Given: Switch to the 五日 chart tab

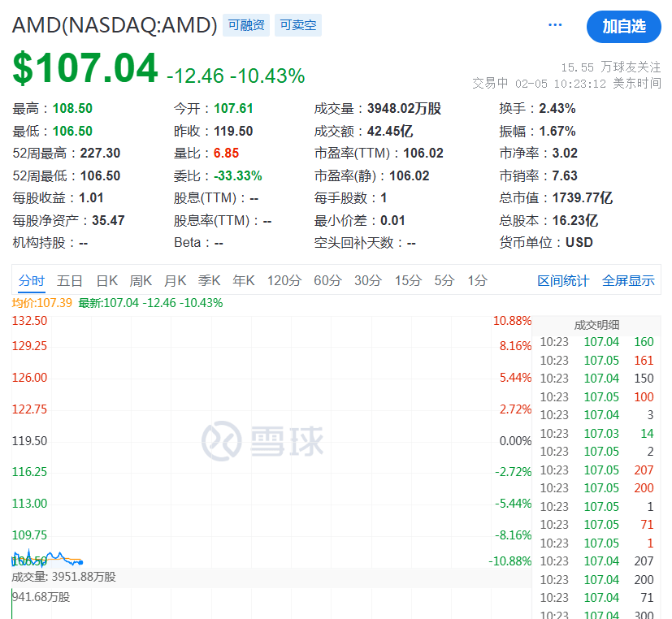Looking at the screenshot, I should point(71,280).
